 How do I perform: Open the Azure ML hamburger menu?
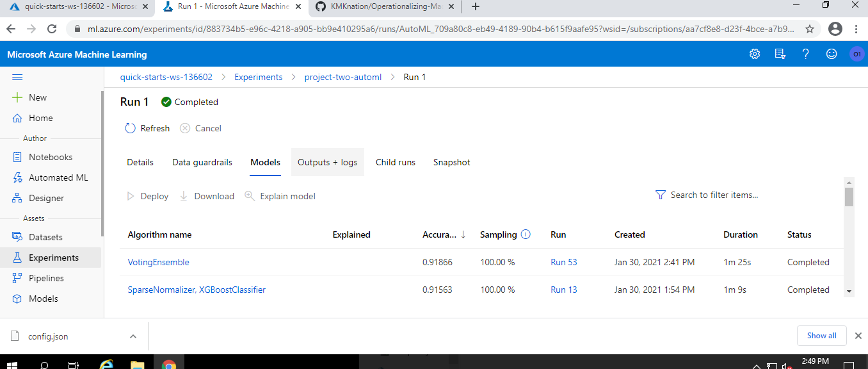tap(17, 77)
